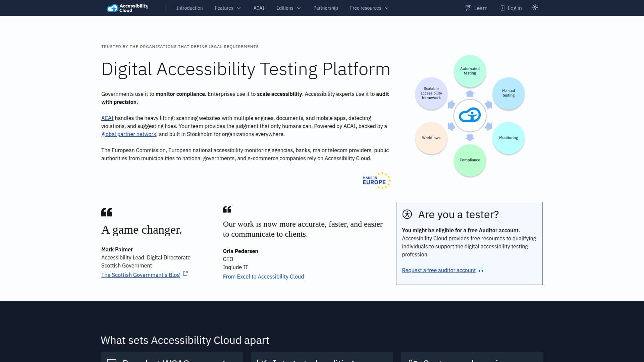Expand the Features dropdown chevron
The height and width of the screenshot is (362, 644).
pos(239,8)
